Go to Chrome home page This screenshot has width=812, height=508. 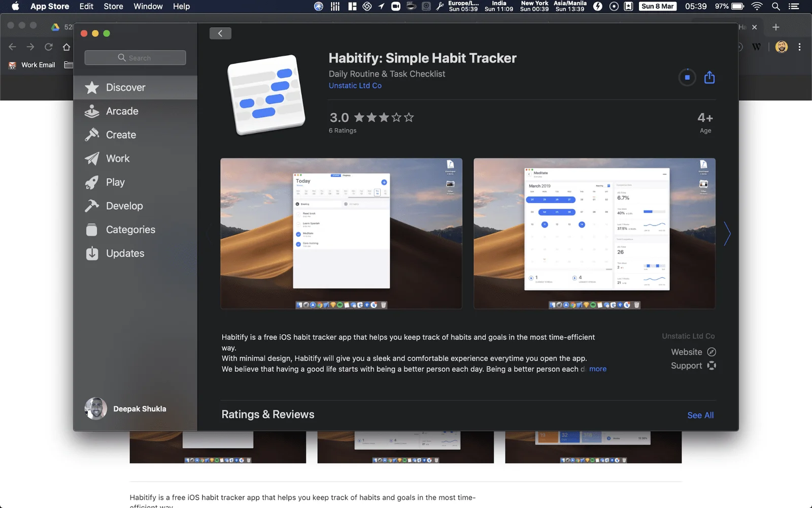(66, 47)
